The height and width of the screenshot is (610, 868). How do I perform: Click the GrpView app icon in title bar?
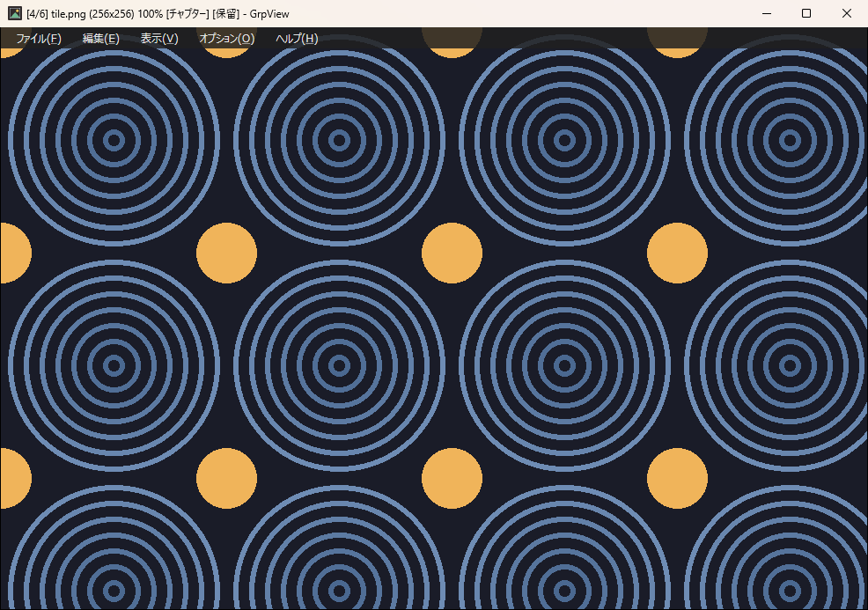point(14,13)
